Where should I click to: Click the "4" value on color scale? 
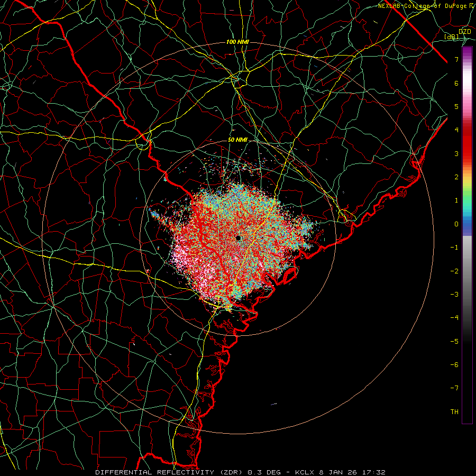[456, 130]
